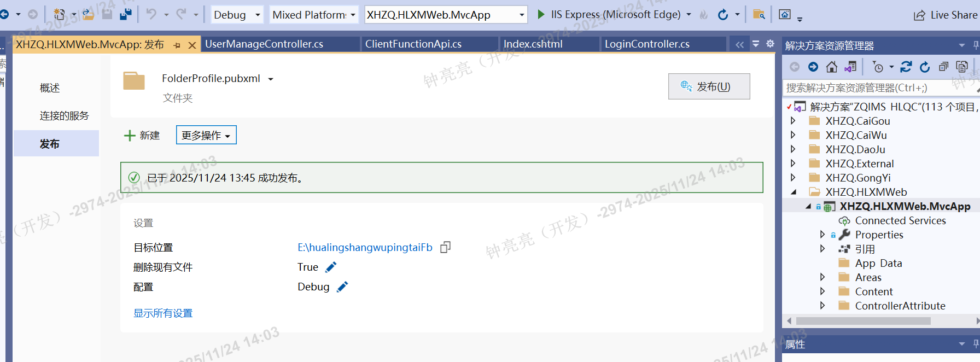Click the Find in Files folder icon
The width and height of the screenshot is (980, 362).
point(759,14)
